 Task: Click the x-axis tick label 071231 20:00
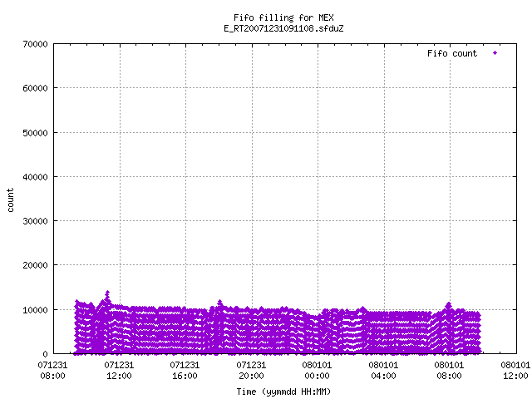click(x=251, y=370)
